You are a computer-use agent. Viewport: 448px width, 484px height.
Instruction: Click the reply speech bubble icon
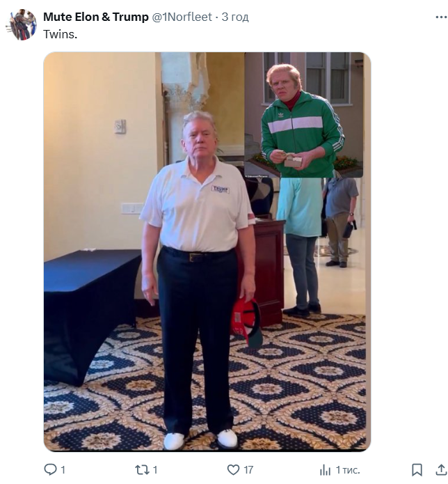click(x=50, y=469)
